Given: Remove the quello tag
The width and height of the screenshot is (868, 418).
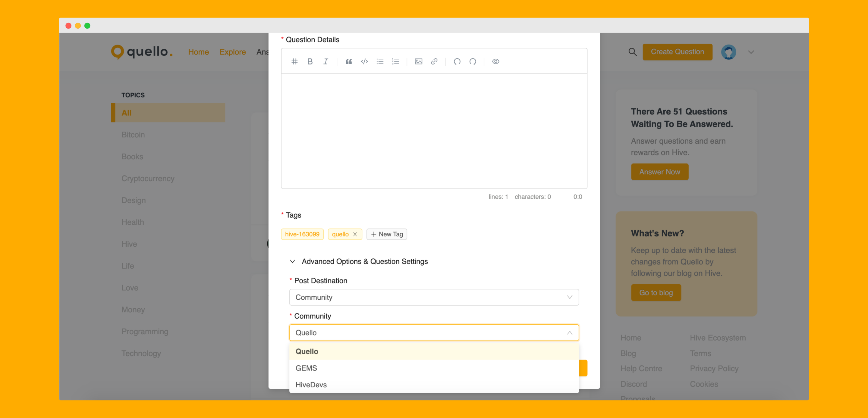Looking at the screenshot, I should click(x=355, y=234).
